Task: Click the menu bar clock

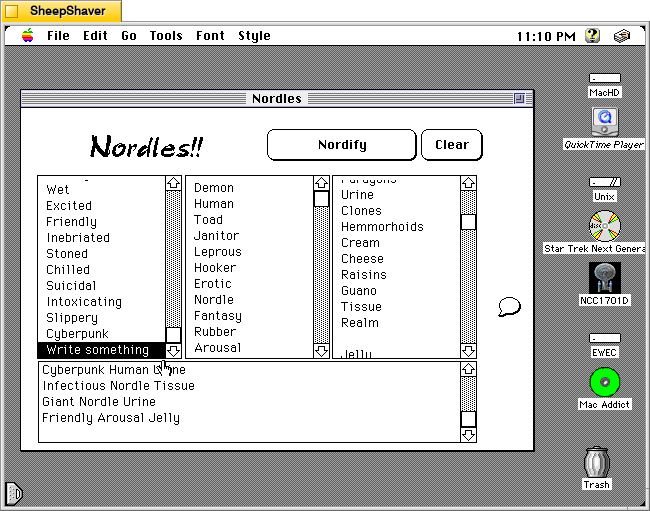Action: tap(546, 36)
